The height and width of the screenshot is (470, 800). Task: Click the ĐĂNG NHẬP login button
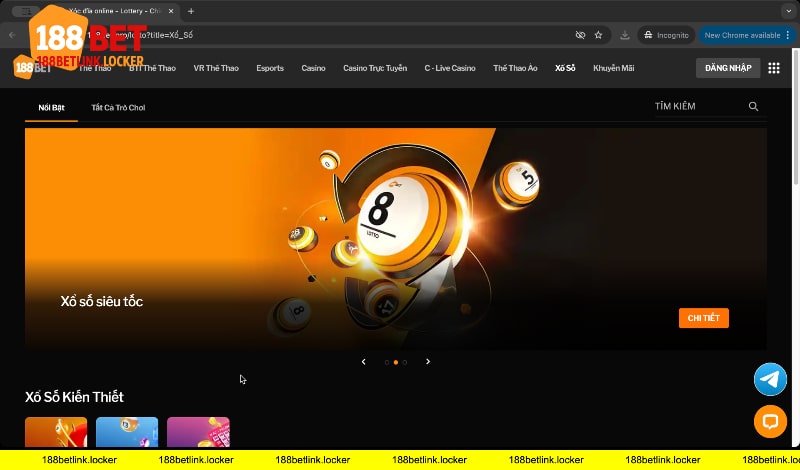(728, 68)
